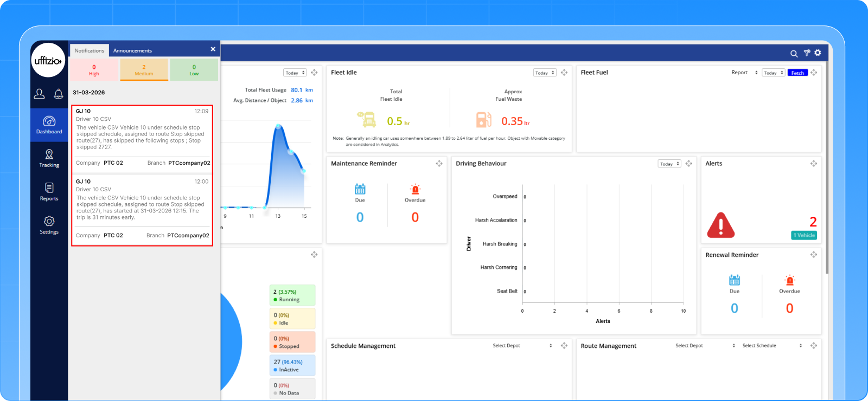Open the filter icon in top header

tap(807, 53)
